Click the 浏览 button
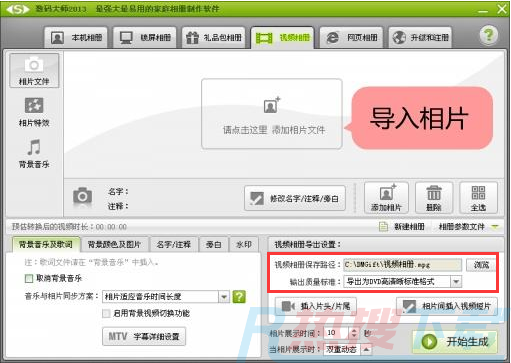511x363 pixels. (x=481, y=265)
